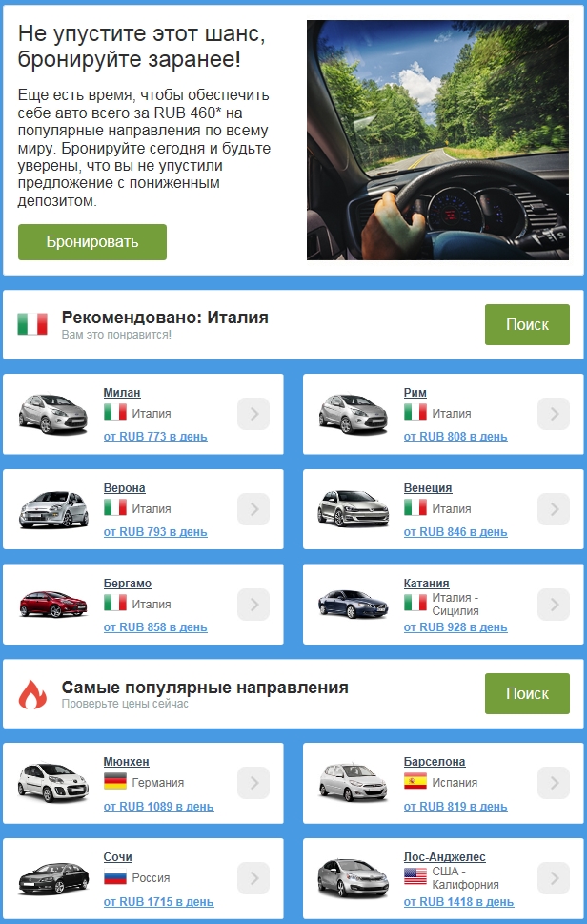Screen dimensions: 587x924
Task: Open the Верона city link
Action: pyautogui.click(x=124, y=488)
